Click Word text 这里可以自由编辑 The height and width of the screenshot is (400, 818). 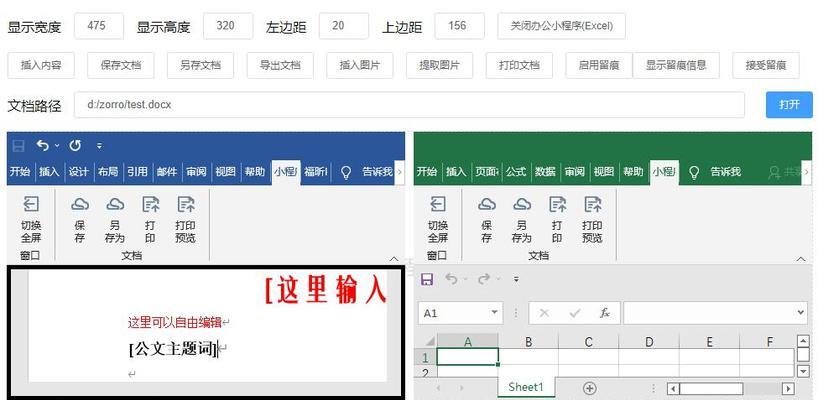175,322
